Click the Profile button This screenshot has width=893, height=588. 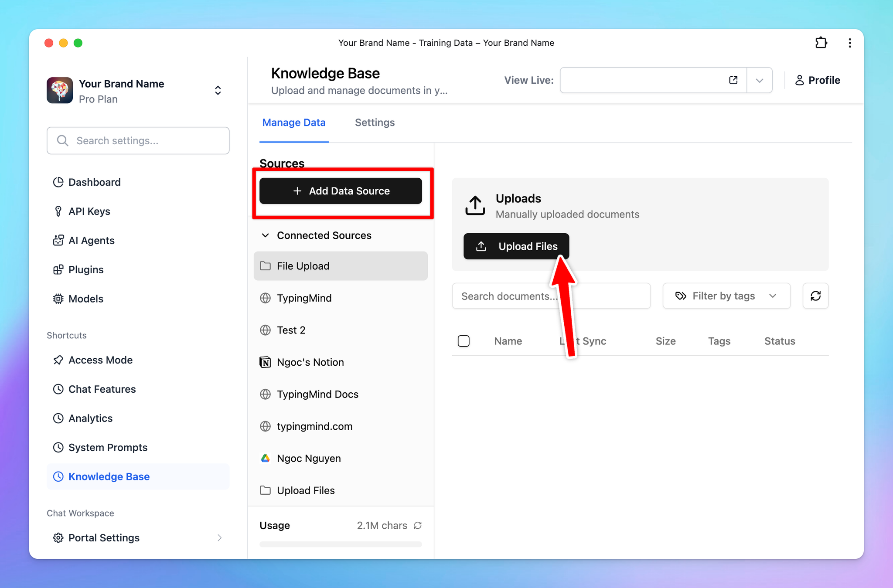[x=818, y=80]
